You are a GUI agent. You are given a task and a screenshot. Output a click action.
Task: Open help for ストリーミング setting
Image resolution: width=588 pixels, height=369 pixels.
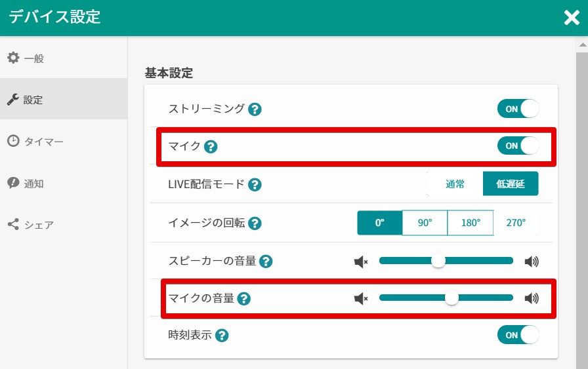(x=255, y=109)
